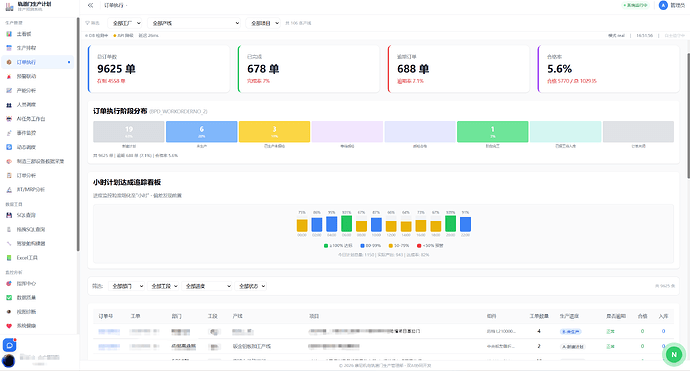This screenshot has width=690, height=371.
Task: Open the Excel工具 green icon
Action: [x=9, y=257]
